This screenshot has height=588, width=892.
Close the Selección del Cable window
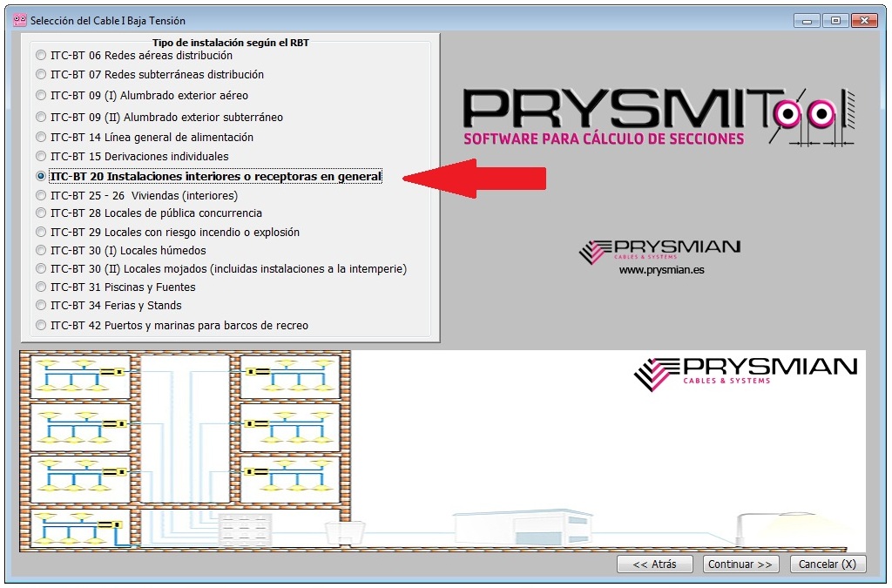coord(864,21)
